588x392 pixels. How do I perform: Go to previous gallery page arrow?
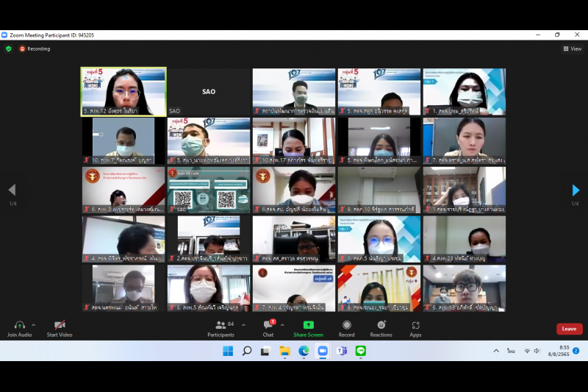[12, 190]
